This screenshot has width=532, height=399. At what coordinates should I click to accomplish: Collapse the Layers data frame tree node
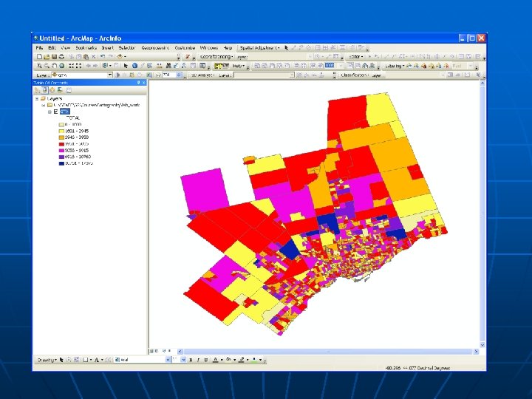click(x=38, y=98)
